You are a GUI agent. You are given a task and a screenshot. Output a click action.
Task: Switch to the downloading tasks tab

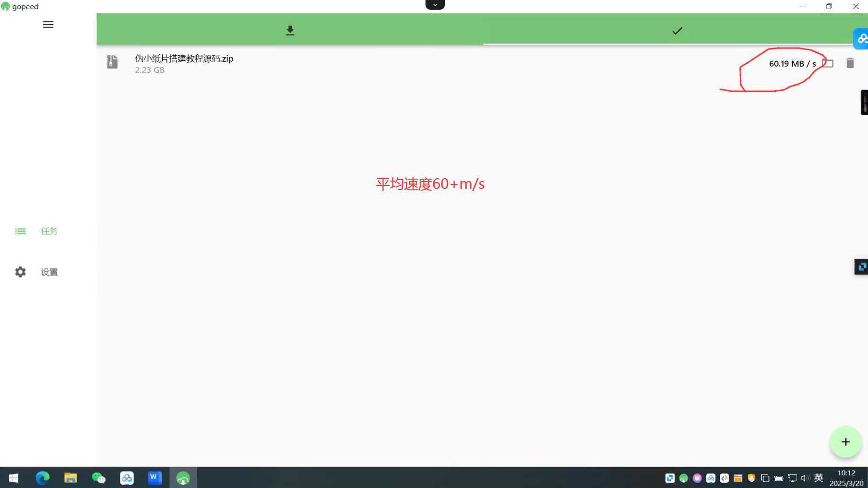290,31
